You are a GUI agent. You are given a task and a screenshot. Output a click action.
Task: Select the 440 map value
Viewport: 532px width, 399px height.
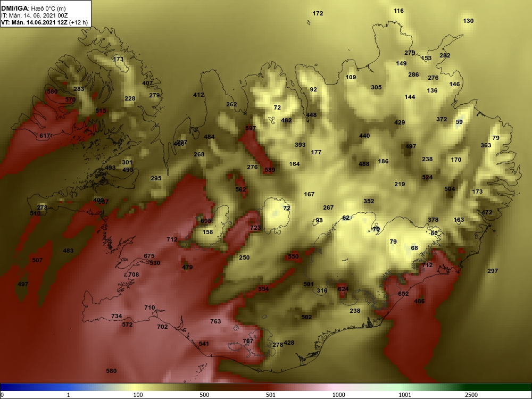(x=364, y=136)
